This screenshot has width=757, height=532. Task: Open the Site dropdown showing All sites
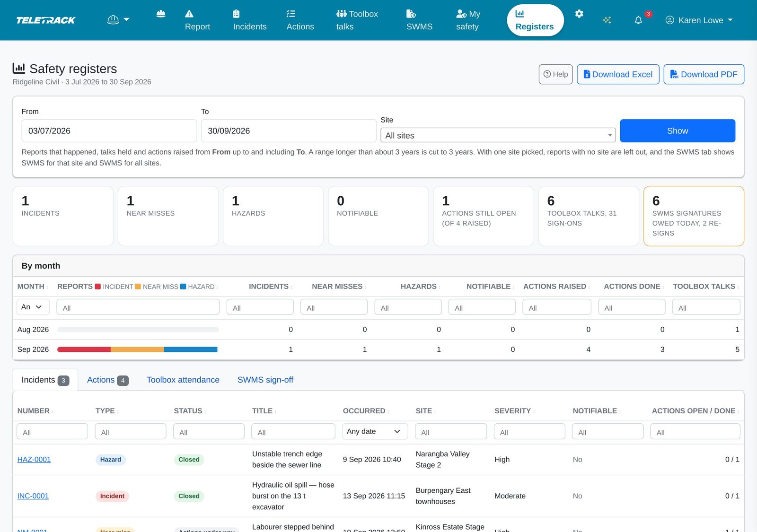(498, 135)
